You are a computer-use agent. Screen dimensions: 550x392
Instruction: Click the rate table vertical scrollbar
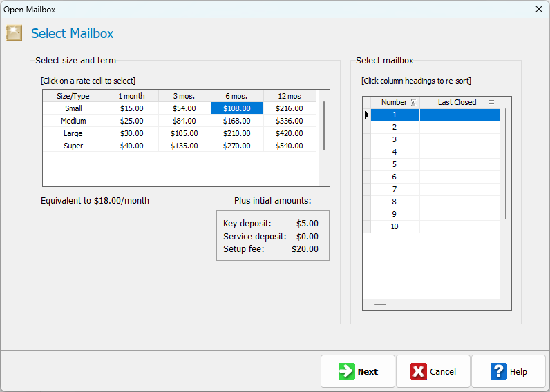pyautogui.click(x=324, y=126)
